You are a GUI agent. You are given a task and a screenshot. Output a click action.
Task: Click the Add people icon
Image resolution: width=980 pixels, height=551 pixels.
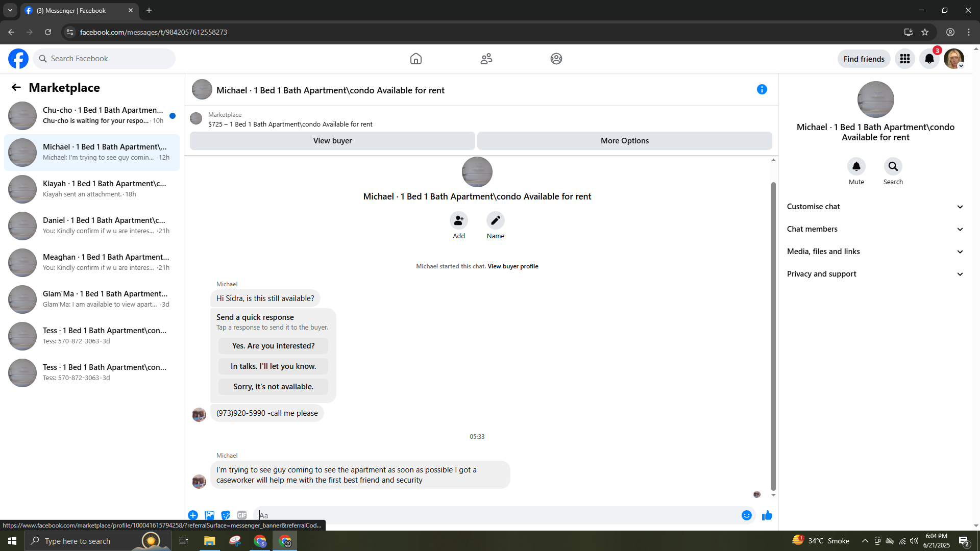pos(458,220)
